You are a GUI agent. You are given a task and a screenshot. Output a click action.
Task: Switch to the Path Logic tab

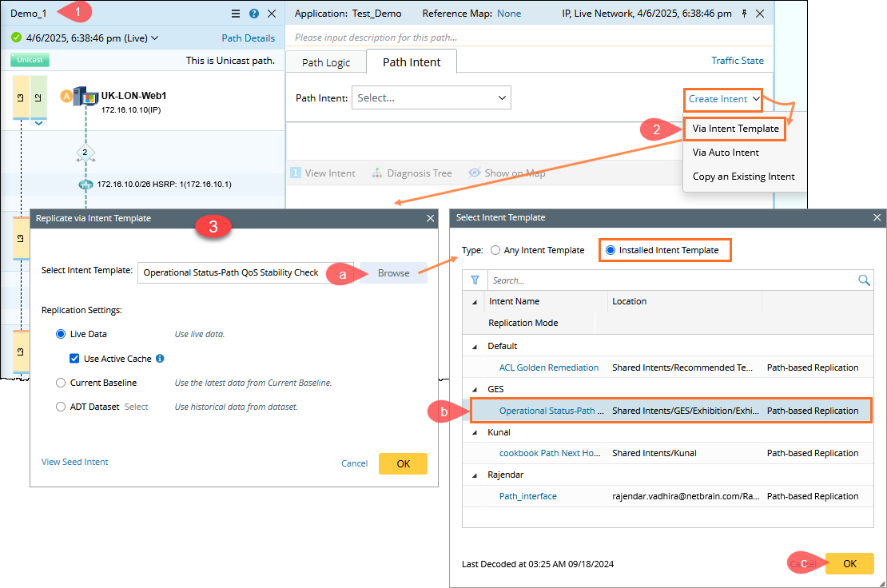(x=326, y=62)
